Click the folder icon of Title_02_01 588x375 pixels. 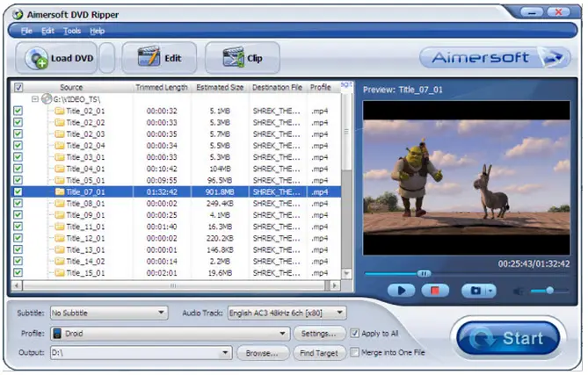(60, 111)
